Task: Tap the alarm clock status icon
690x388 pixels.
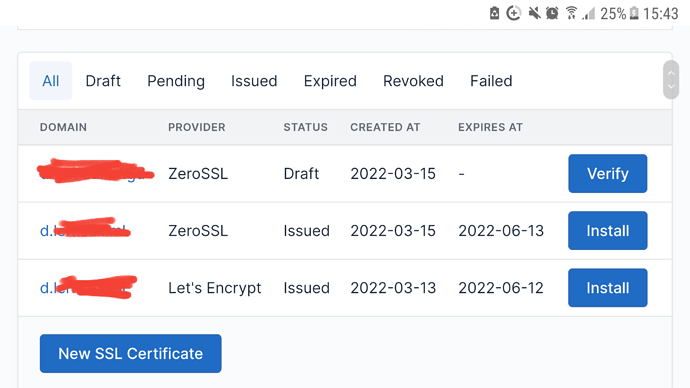Action: (x=552, y=13)
